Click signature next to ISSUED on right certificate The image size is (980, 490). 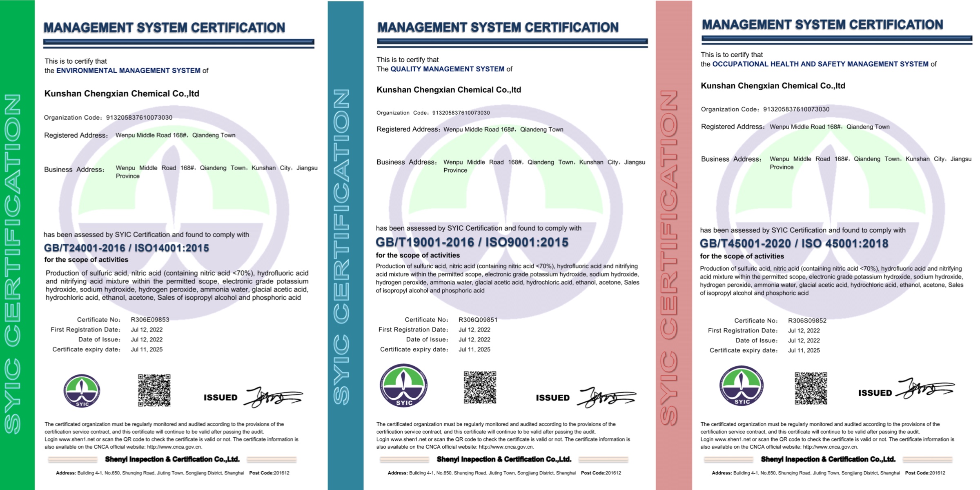[925, 388]
